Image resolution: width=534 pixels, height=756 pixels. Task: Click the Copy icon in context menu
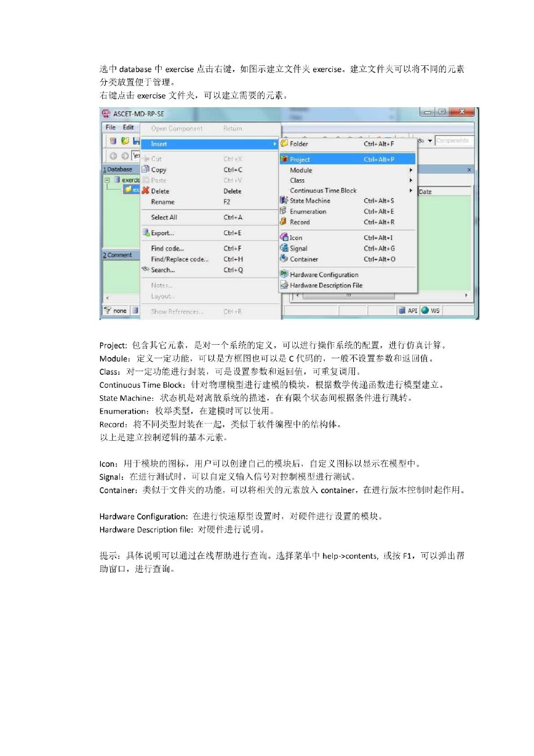click(x=146, y=169)
